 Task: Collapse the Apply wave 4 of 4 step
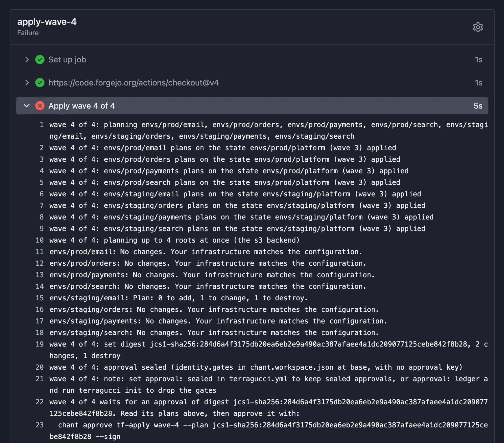tap(27, 106)
